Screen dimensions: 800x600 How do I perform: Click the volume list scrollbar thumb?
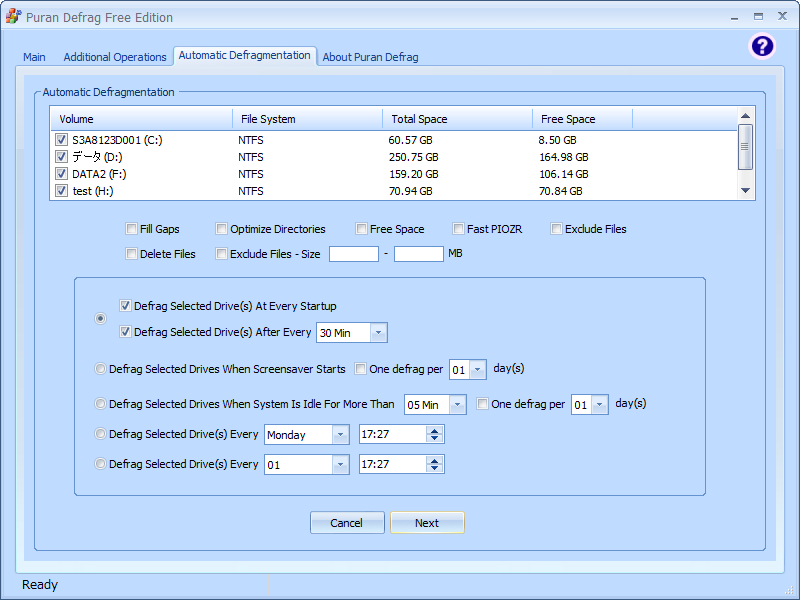tap(745, 147)
